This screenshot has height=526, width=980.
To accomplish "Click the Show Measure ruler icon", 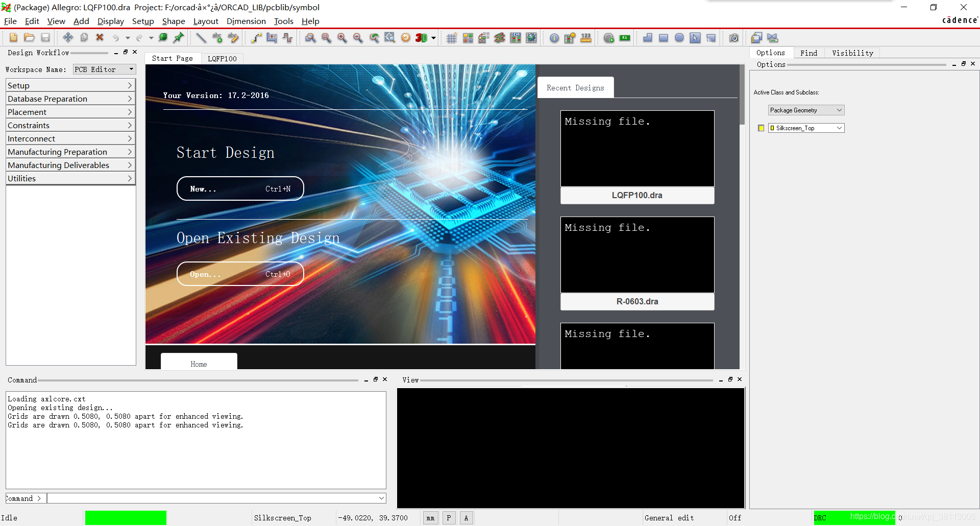I will pyautogui.click(x=586, y=38).
